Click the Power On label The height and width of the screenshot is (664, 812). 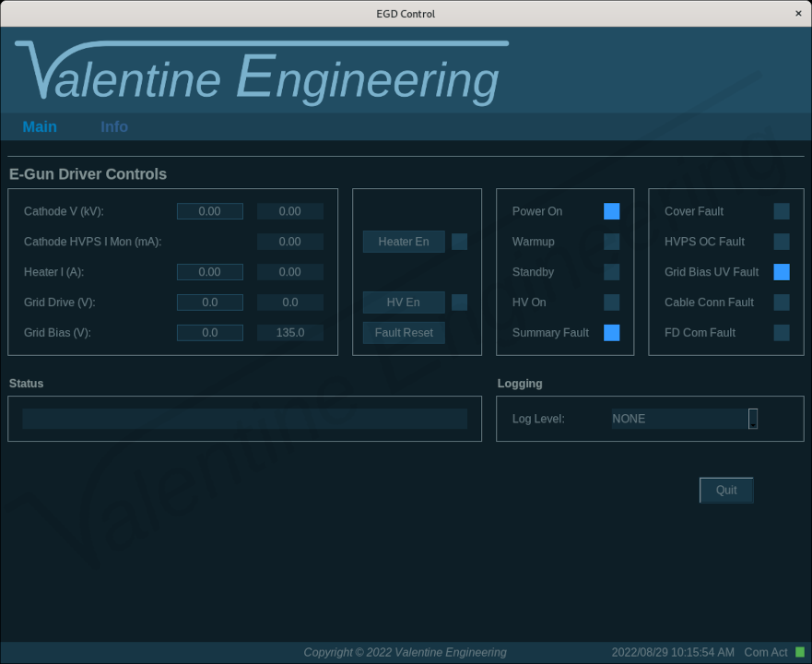[537, 211]
